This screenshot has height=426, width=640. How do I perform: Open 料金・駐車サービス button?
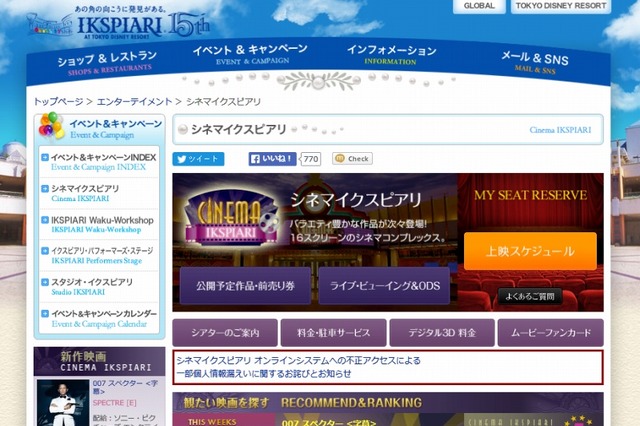point(333,333)
